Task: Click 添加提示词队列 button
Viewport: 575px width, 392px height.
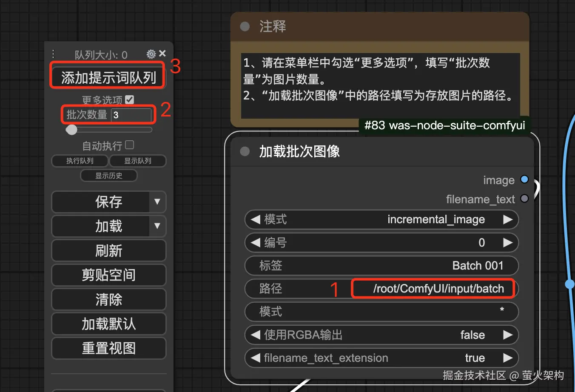Action: (x=108, y=78)
